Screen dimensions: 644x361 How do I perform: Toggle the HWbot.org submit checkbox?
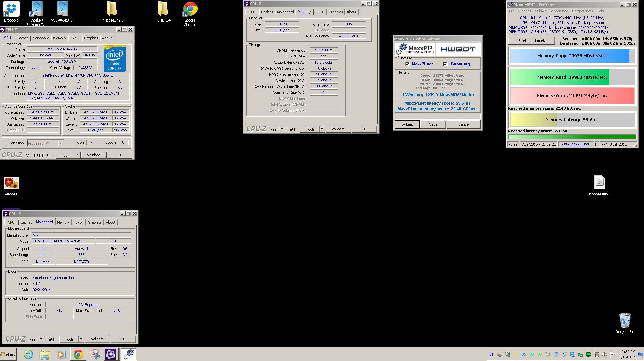[445, 64]
